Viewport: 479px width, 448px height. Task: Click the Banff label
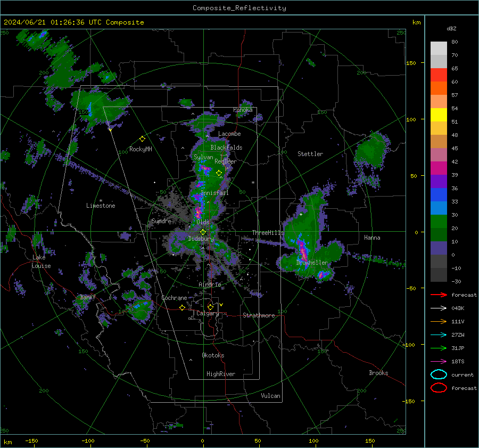[88, 297]
